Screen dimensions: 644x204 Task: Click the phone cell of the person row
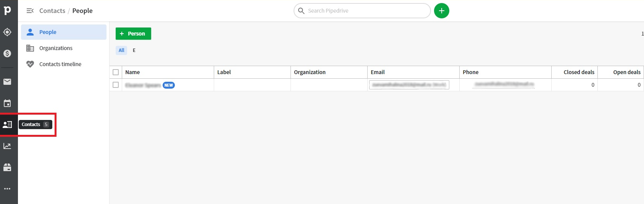click(505, 85)
